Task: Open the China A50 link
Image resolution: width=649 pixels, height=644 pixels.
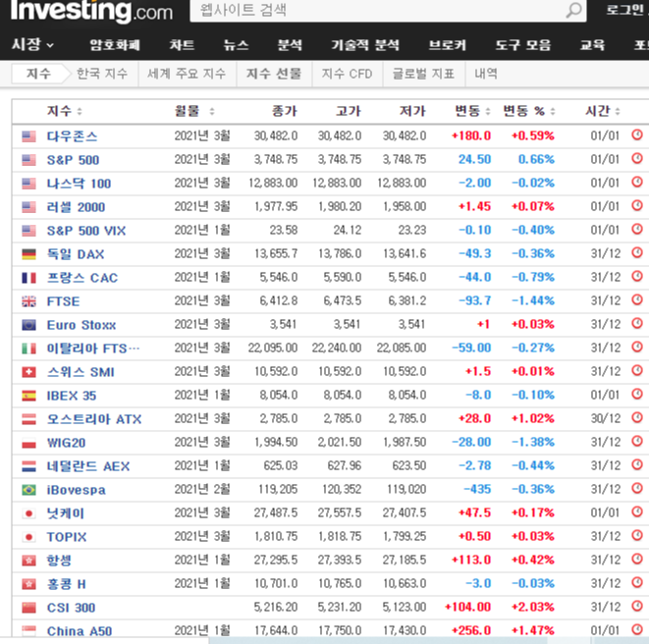Action: 80,631
